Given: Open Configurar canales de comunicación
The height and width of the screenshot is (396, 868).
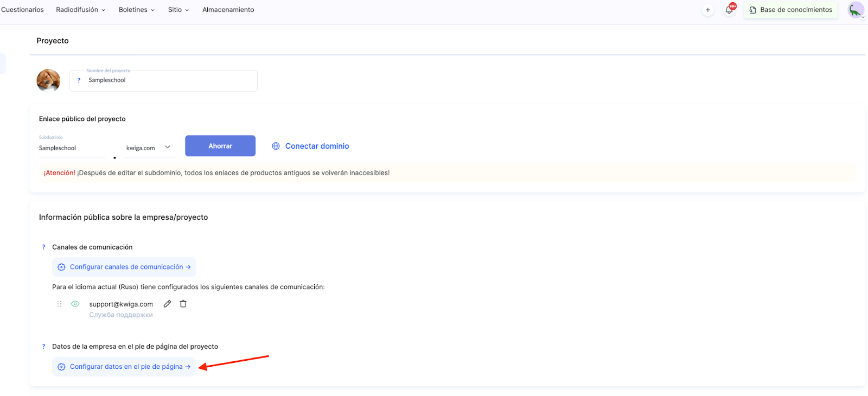Looking at the screenshot, I should tap(124, 267).
